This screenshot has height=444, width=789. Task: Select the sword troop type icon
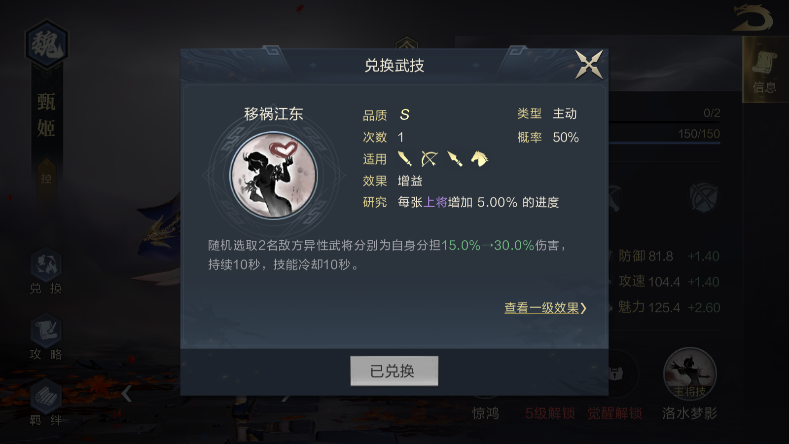coord(405,159)
